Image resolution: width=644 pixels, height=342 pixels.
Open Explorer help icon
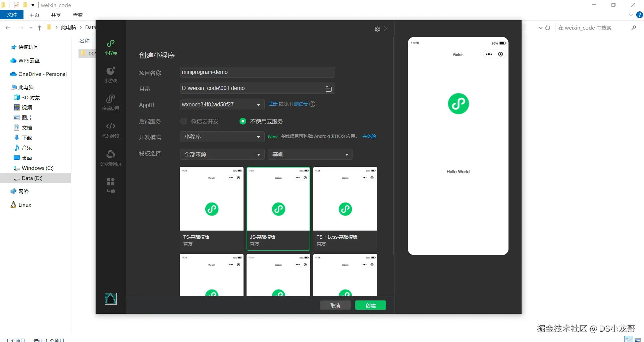pyautogui.click(x=640, y=15)
